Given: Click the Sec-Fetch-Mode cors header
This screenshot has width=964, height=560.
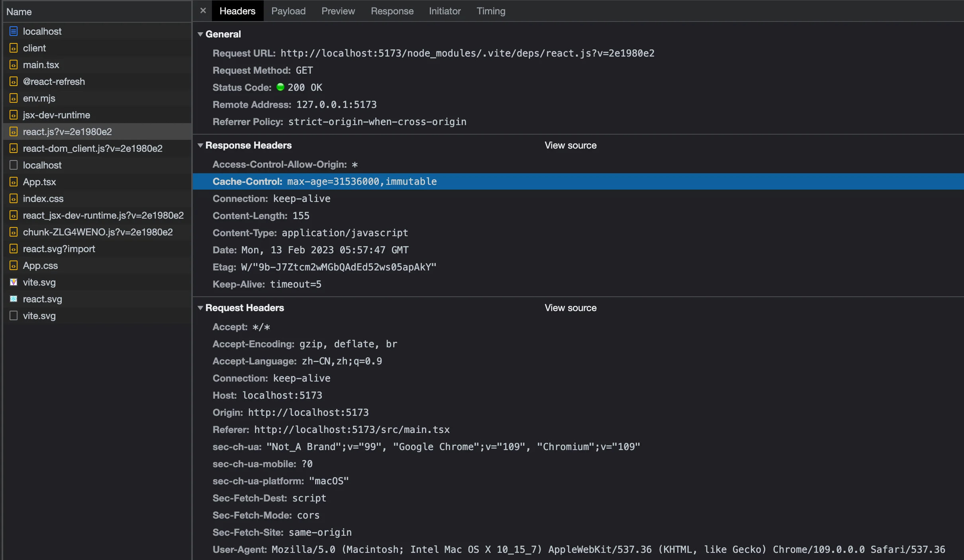Looking at the screenshot, I should pos(266,515).
